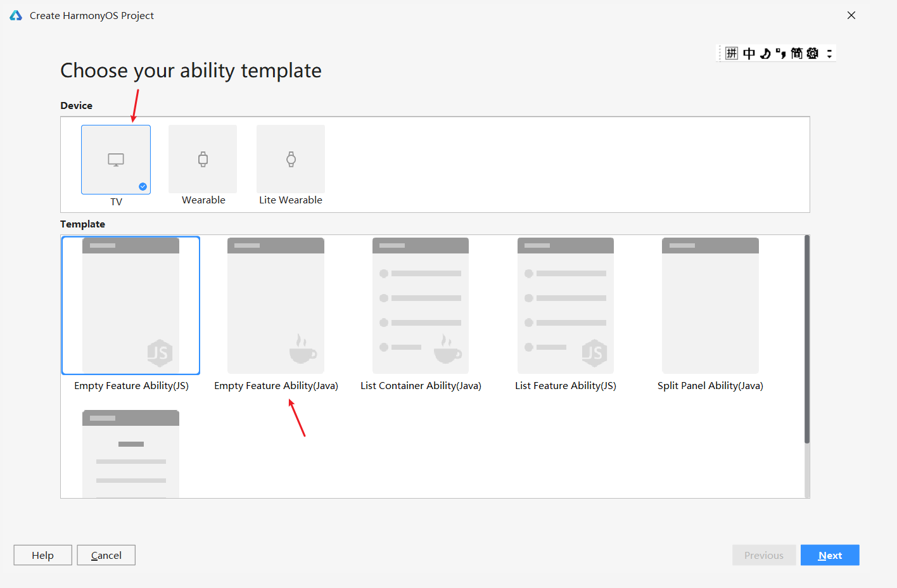Click the IME settings gear icon
Image resolution: width=897 pixels, height=588 pixels.
pos(813,53)
